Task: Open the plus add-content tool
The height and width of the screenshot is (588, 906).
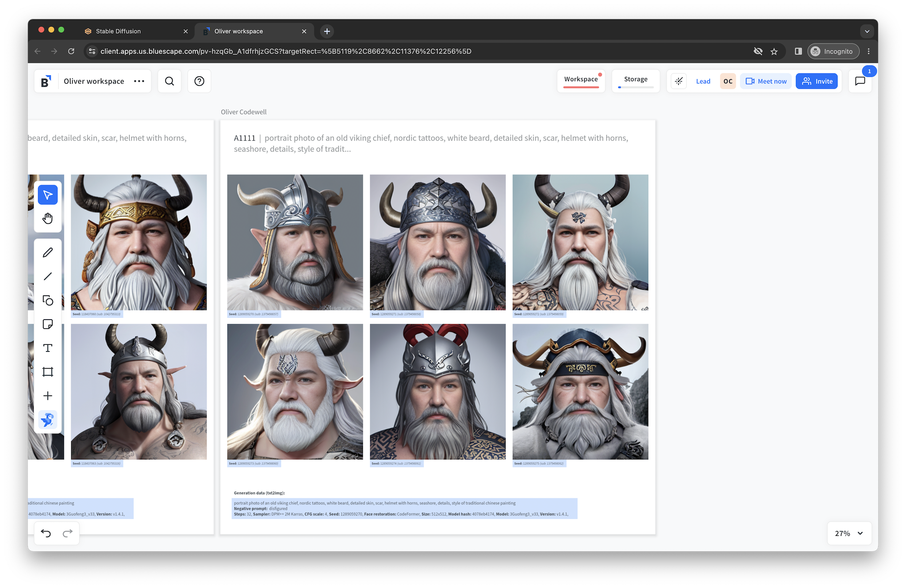Action: click(x=48, y=396)
